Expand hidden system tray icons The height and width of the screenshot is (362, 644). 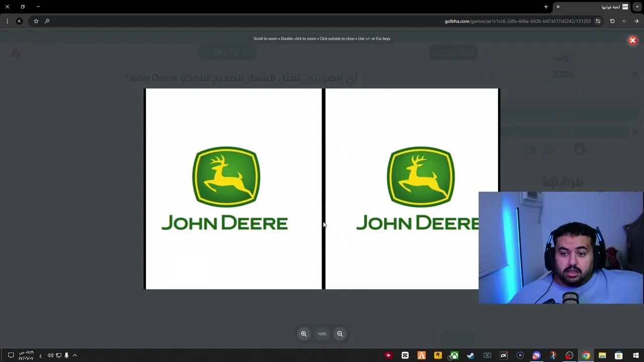click(x=74, y=355)
